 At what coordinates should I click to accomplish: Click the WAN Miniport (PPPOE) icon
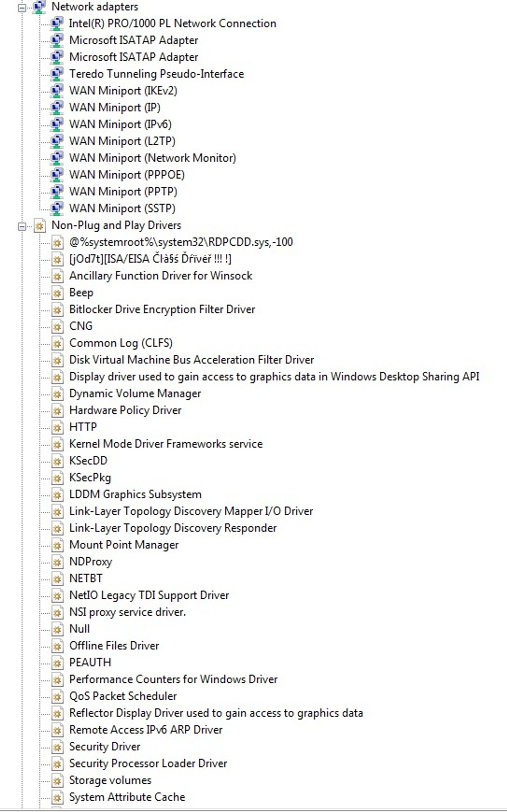[x=57, y=175]
